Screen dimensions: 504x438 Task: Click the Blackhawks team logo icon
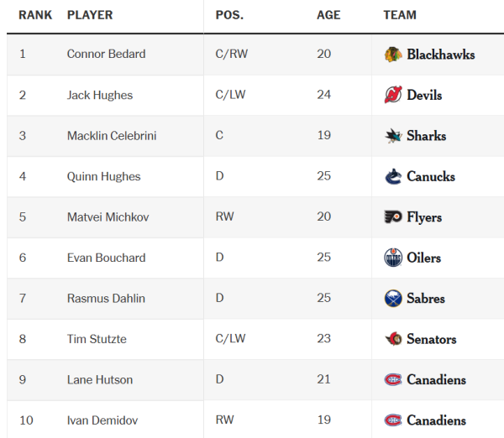pyautogui.click(x=392, y=55)
